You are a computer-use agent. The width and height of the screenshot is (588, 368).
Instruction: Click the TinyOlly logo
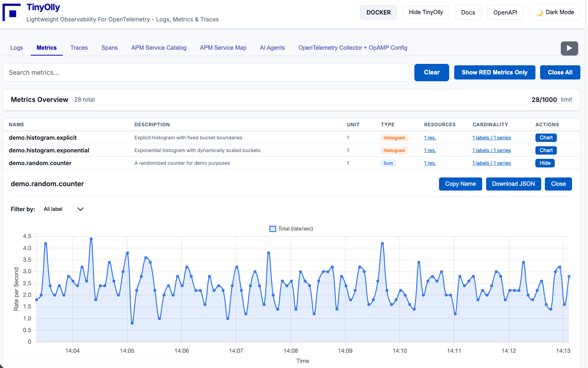pyautogui.click(x=11, y=11)
